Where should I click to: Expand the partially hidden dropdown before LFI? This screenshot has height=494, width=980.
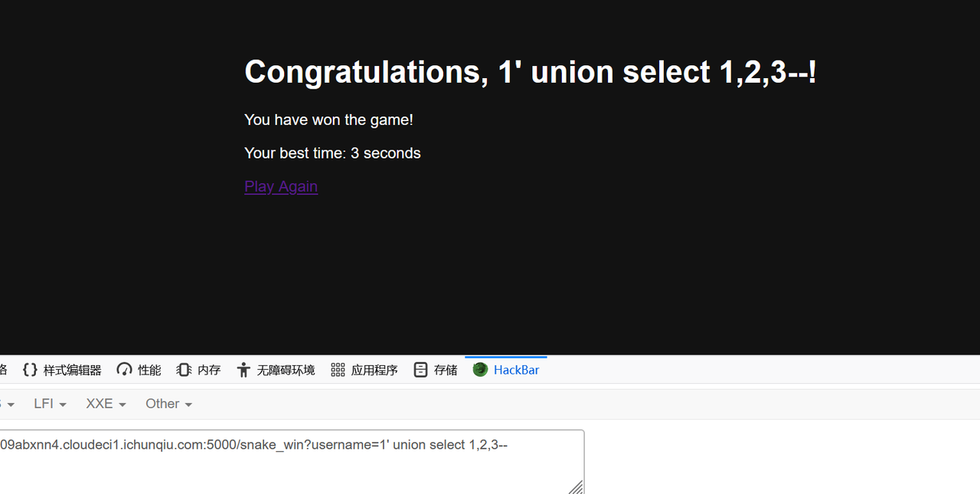click(x=7, y=404)
